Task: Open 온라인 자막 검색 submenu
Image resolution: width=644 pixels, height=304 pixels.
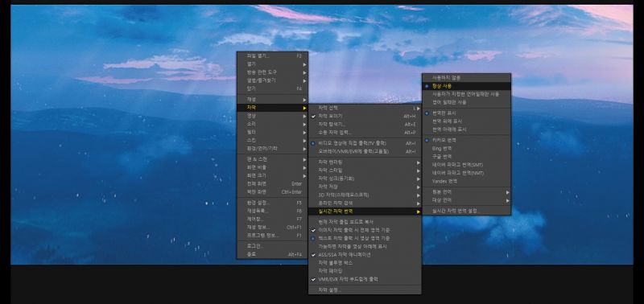Action: click(x=365, y=203)
